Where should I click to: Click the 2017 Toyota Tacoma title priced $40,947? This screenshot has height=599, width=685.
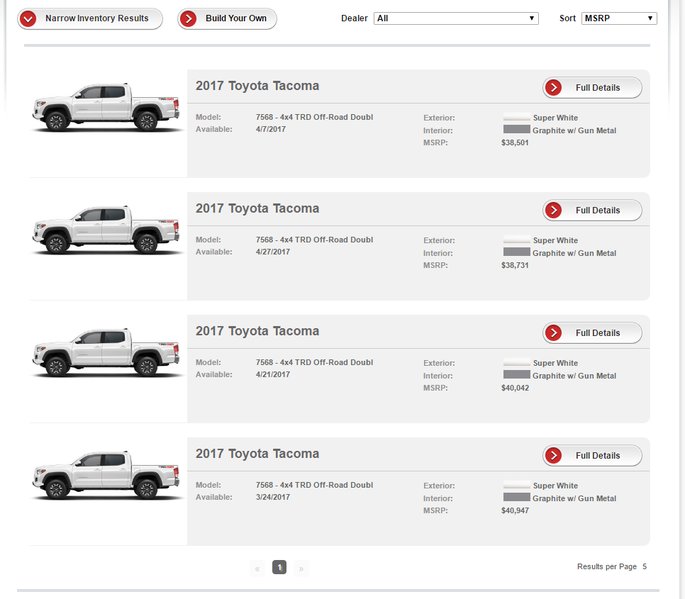pyautogui.click(x=257, y=454)
